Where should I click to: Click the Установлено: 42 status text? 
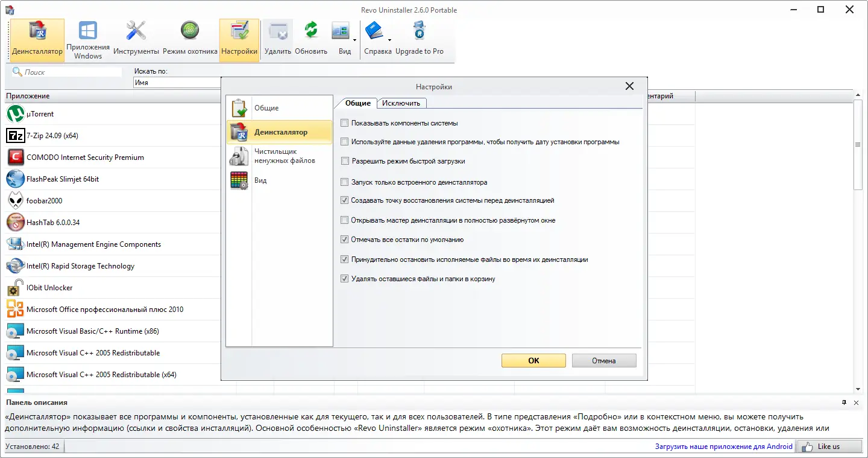click(32, 447)
